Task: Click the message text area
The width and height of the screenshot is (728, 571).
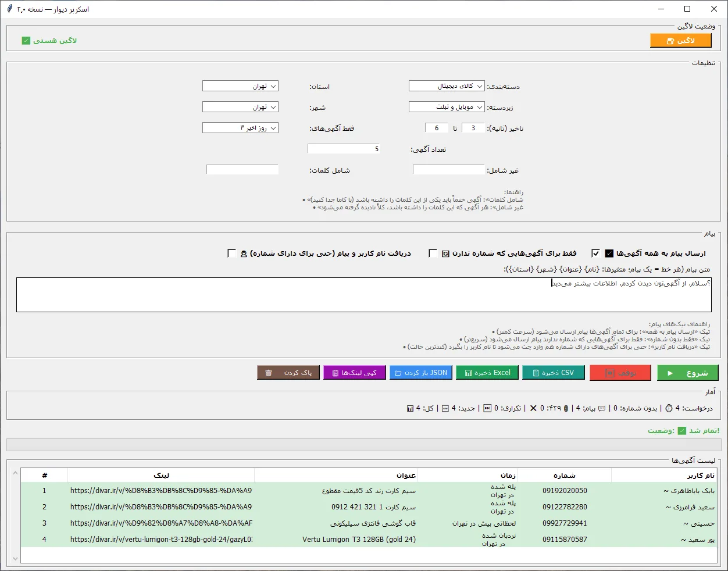Action: pyautogui.click(x=364, y=295)
